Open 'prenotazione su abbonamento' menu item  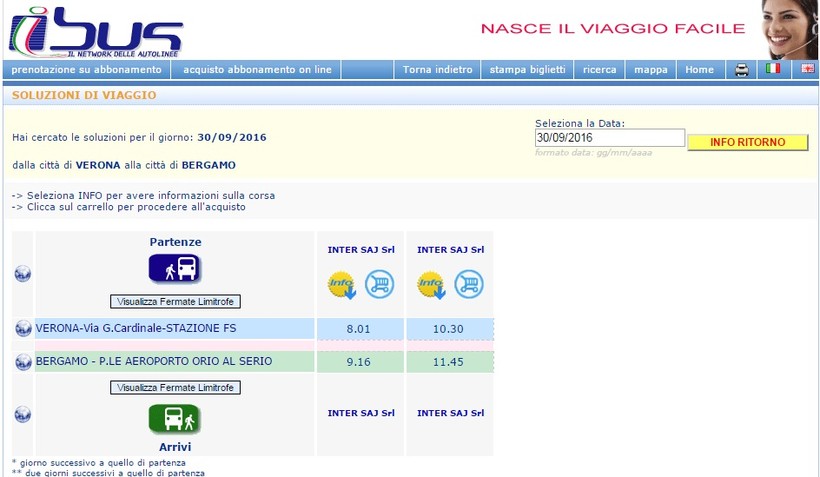point(86,70)
